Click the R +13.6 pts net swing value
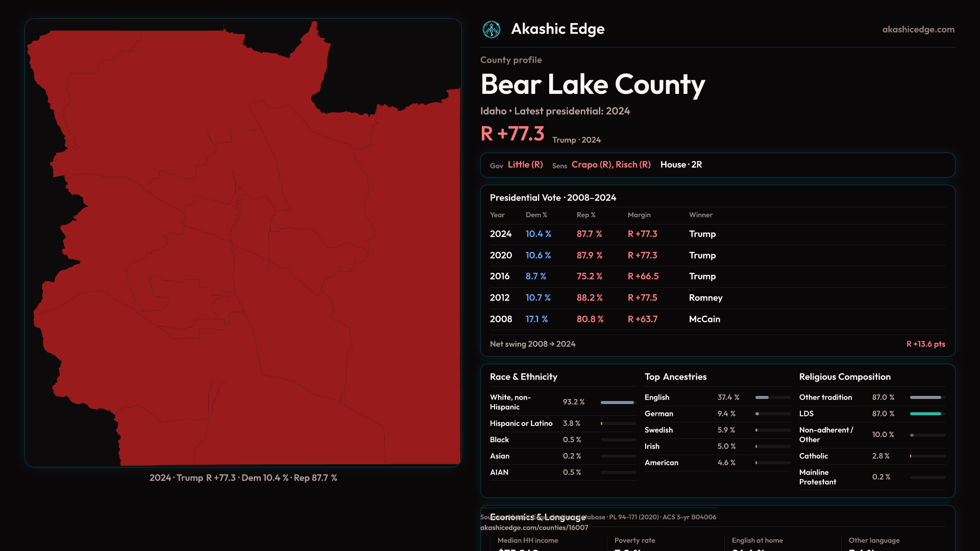This screenshot has height=551, width=980. tap(925, 344)
